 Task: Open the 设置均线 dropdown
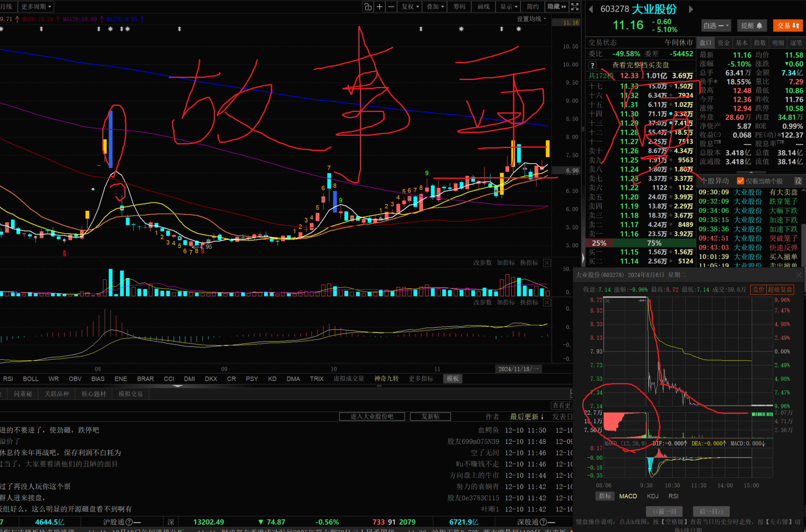(x=531, y=19)
